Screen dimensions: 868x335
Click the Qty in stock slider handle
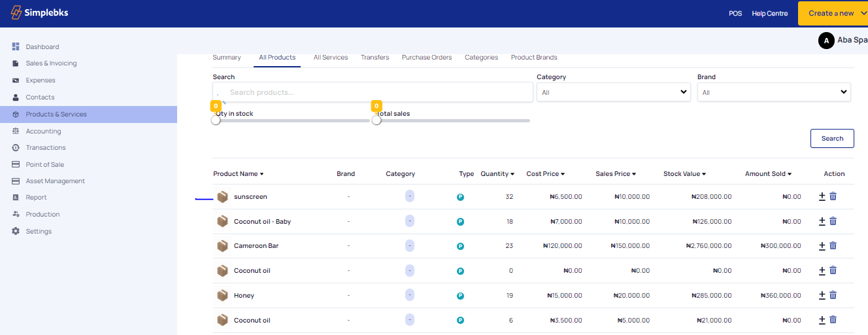tap(216, 120)
